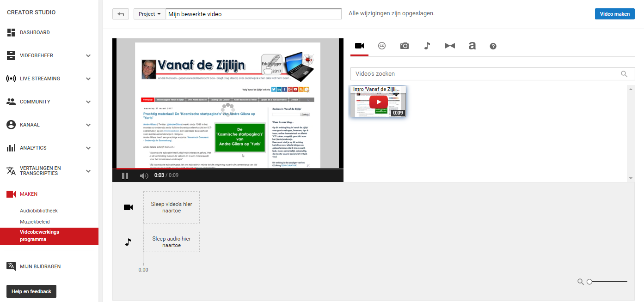The width and height of the screenshot is (644, 302).
Task: Expand the Live Streaming chevron
Action: coord(88,79)
